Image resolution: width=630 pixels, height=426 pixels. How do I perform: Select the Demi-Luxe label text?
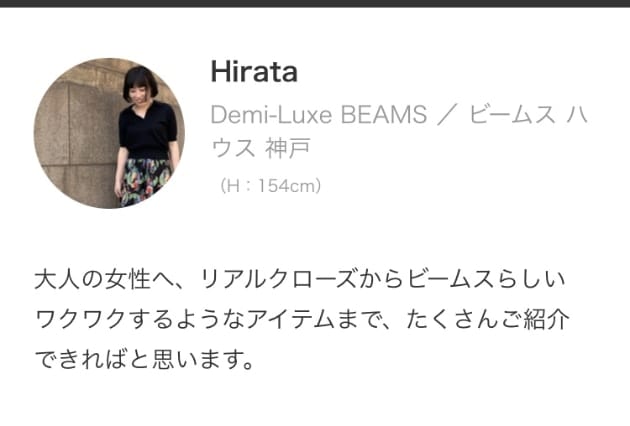click(x=272, y=114)
